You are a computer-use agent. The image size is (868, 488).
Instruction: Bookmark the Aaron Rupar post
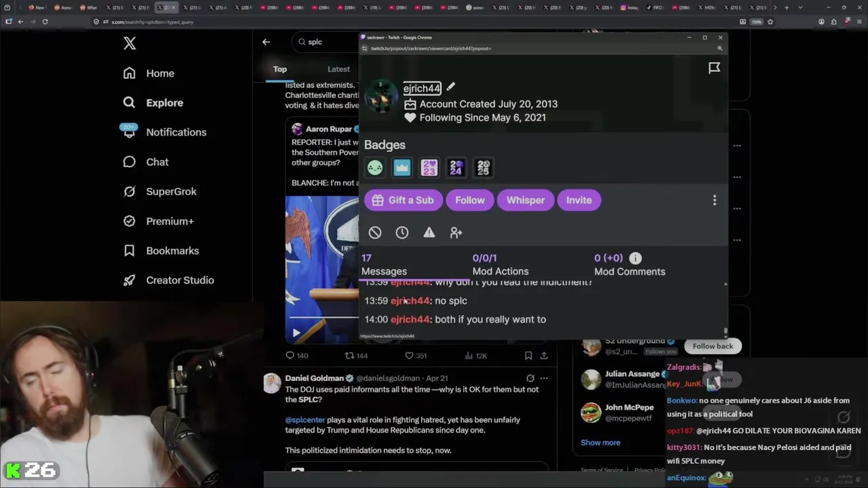click(528, 355)
